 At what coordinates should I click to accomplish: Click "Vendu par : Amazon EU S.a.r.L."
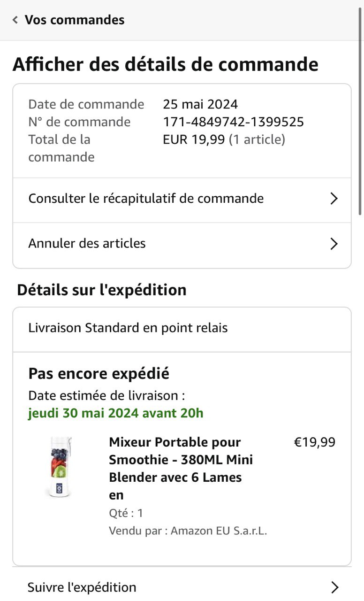click(x=188, y=531)
